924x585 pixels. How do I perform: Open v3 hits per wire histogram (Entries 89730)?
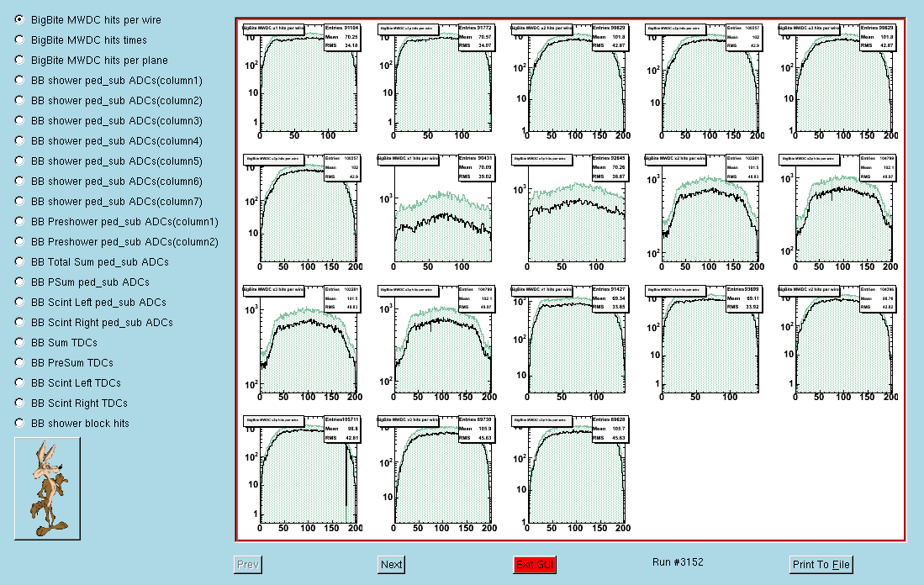(436, 475)
